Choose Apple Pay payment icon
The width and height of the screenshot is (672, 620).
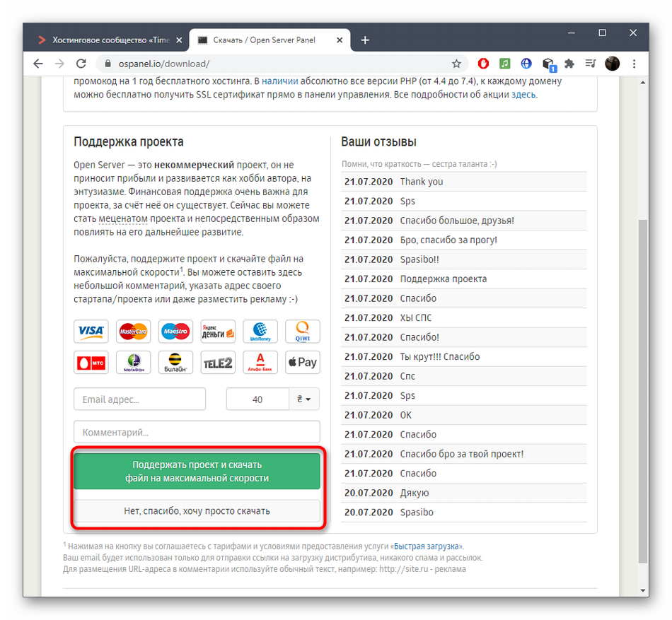303,363
